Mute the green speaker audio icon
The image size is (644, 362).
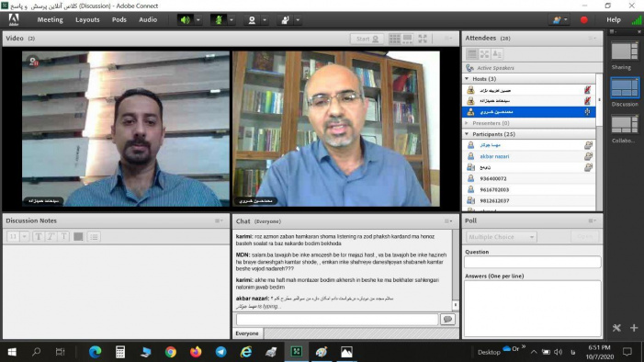186,19
